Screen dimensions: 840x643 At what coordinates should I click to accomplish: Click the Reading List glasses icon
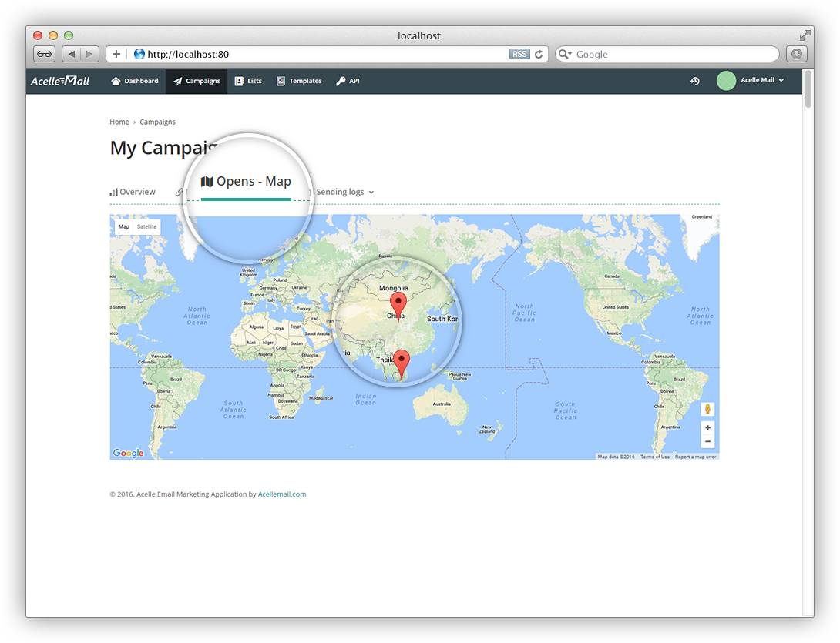(x=45, y=54)
